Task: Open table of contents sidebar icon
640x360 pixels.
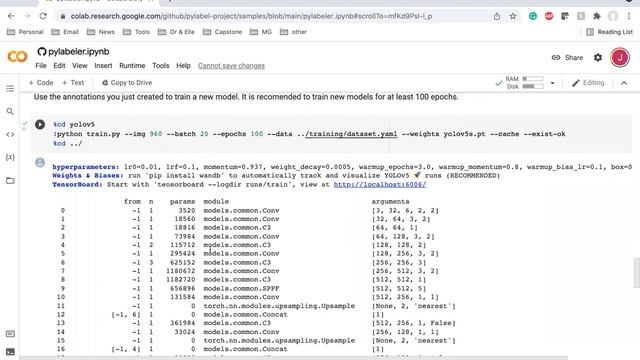Action: (x=10, y=89)
